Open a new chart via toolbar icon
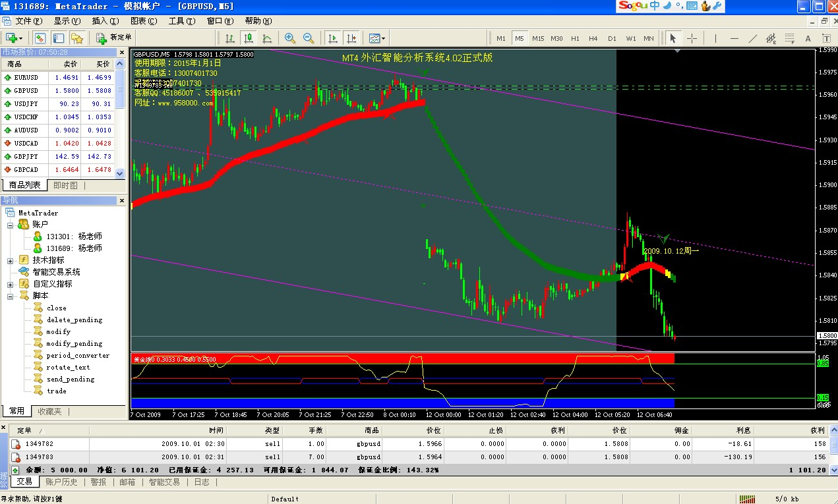The image size is (838, 504). click(x=11, y=38)
